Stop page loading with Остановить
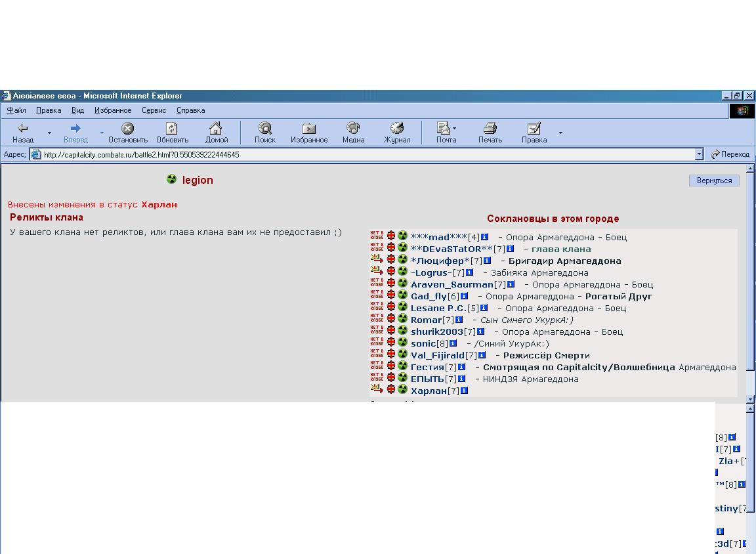756x554 pixels. (128, 133)
